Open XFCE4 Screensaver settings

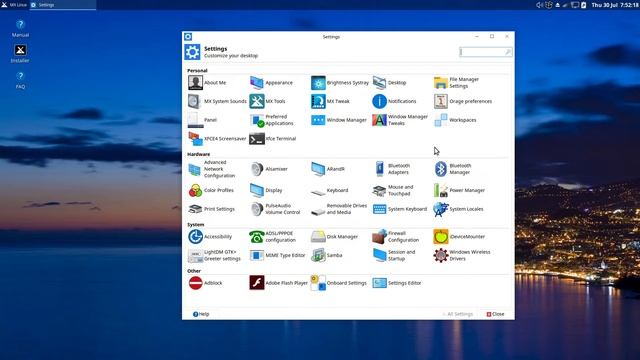point(217,139)
